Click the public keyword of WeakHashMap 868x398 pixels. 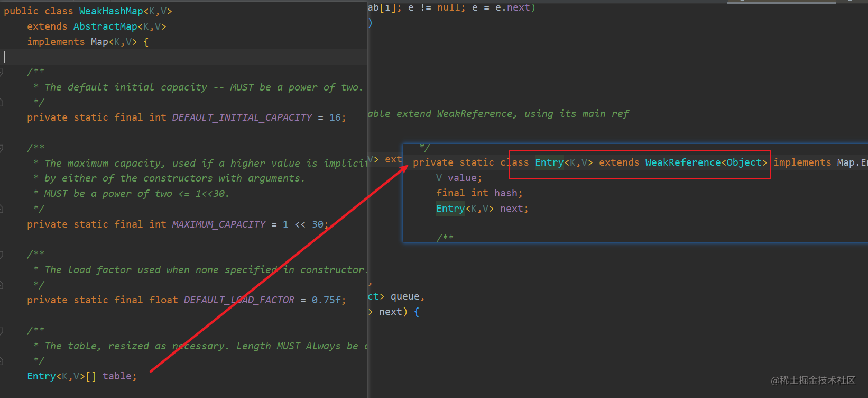point(21,11)
